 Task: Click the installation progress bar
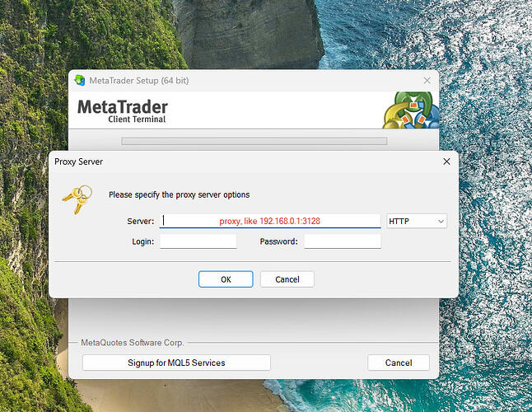point(254,141)
